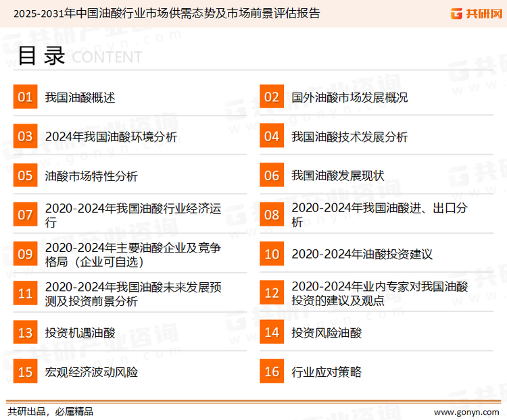Click the orange 08 number box
Image resolution: width=507 pixels, height=420 pixels.
coord(272,215)
